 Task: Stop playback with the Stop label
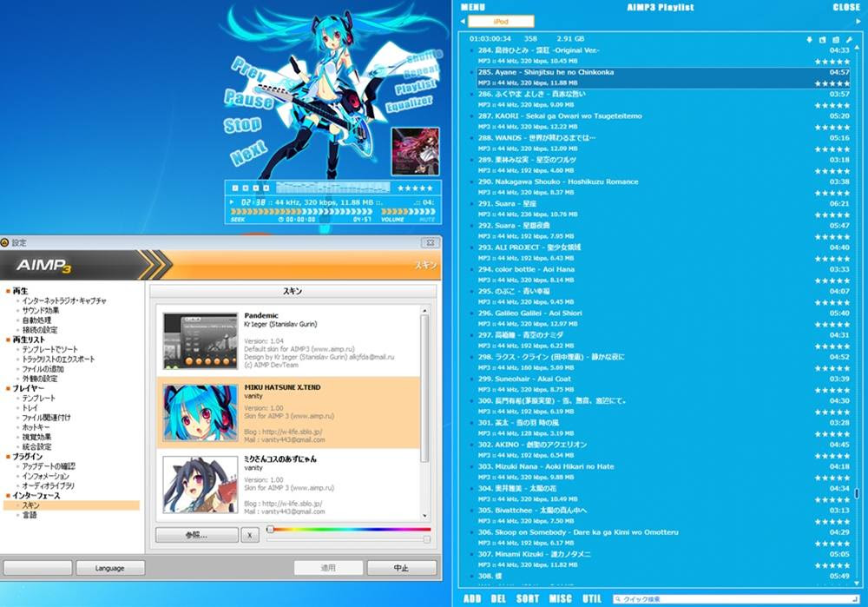[x=242, y=124]
